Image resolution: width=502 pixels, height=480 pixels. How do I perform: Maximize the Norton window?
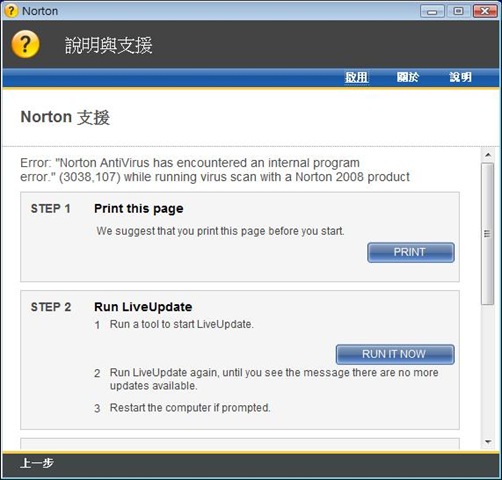(x=458, y=11)
